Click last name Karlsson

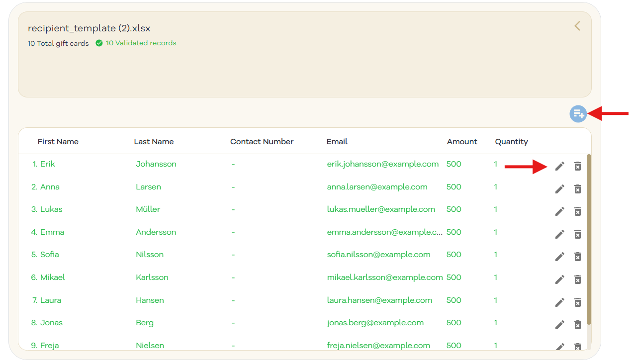tap(152, 277)
